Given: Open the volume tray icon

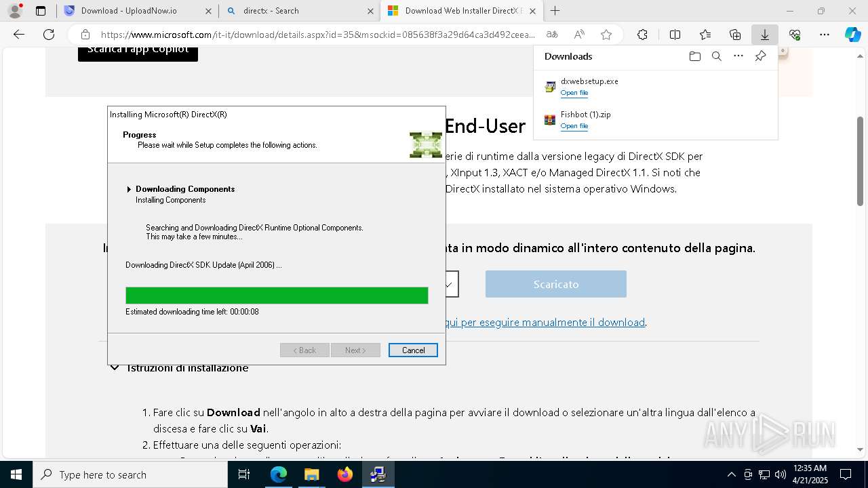Looking at the screenshot, I should [x=781, y=474].
